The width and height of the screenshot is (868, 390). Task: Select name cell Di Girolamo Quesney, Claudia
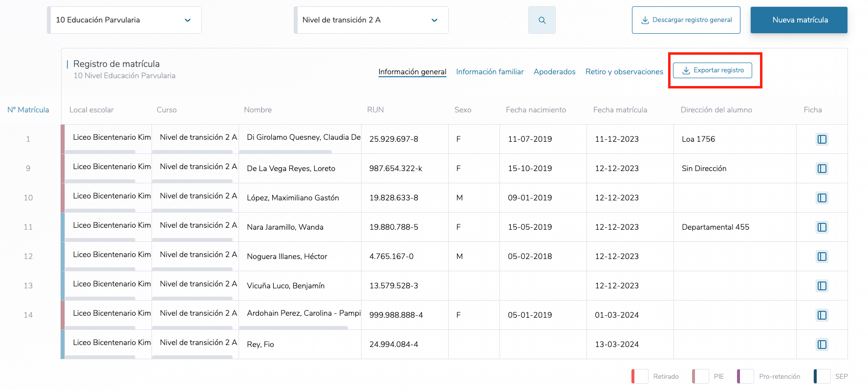click(300, 139)
